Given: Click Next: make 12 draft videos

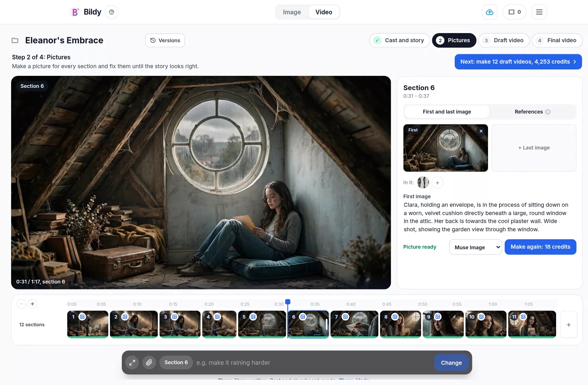Looking at the screenshot, I should click(518, 62).
